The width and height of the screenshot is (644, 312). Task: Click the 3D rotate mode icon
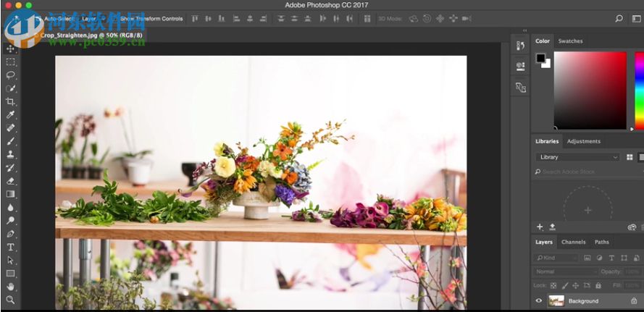(x=414, y=19)
